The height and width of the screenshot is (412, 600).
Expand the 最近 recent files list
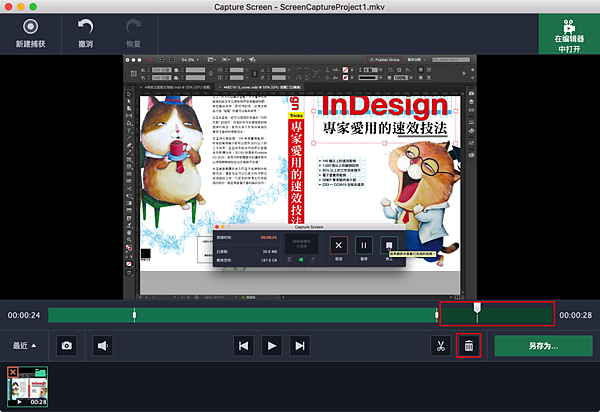point(26,346)
